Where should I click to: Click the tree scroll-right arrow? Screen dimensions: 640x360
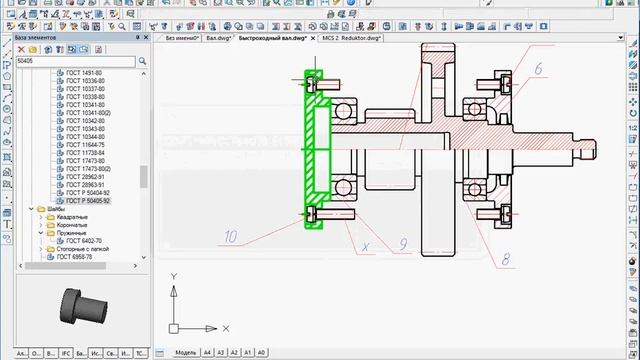pyautogui.click(x=136, y=266)
